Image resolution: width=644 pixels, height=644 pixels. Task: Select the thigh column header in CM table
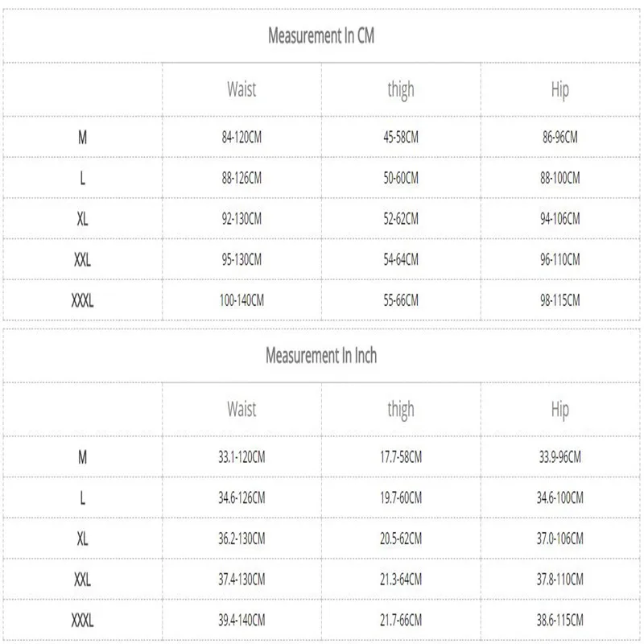401,90
